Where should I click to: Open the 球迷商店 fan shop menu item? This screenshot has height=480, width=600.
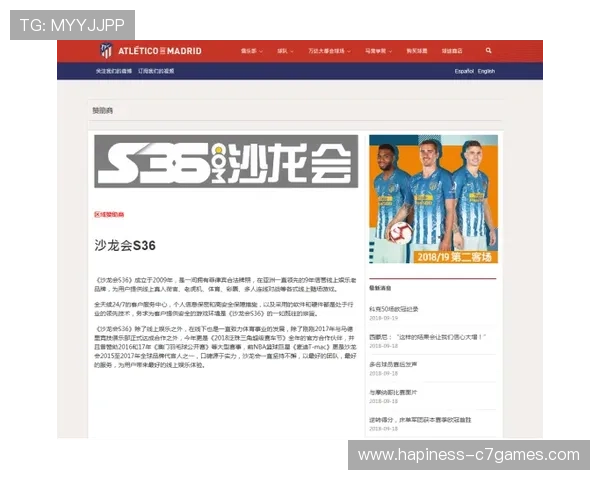[x=452, y=51]
